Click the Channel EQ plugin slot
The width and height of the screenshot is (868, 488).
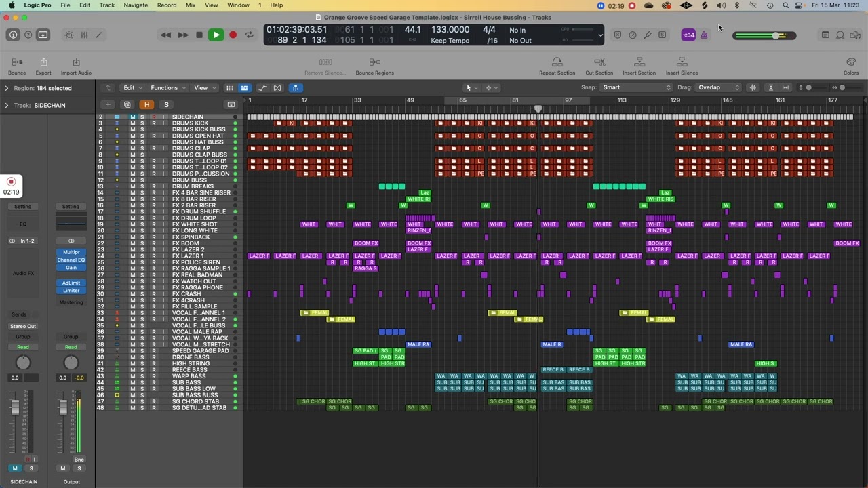[x=71, y=260]
